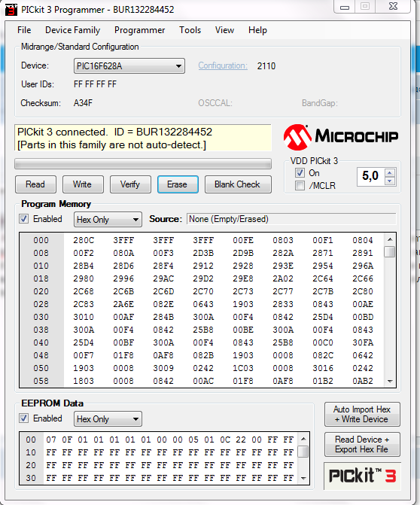This screenshot has width=420, height=505.
Task: Click the VDD voltage value field 5,0
Action: tap(371, 177)
